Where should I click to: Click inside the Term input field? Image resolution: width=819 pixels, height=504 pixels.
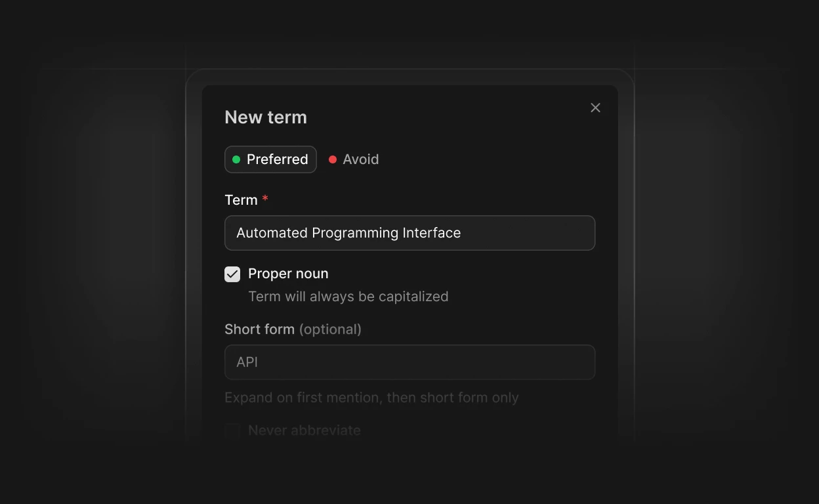click(409, 233)
